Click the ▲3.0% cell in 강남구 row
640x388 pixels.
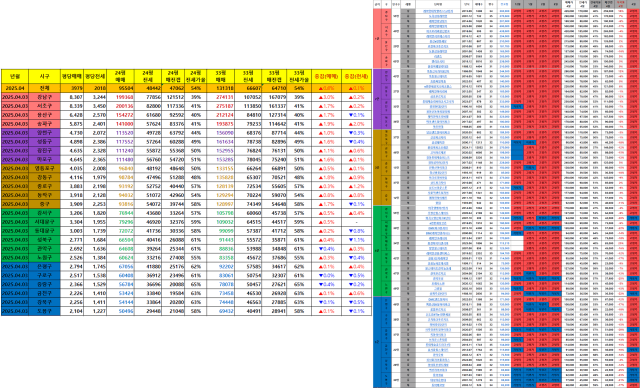pyautogui.click(x=326, y=97)
